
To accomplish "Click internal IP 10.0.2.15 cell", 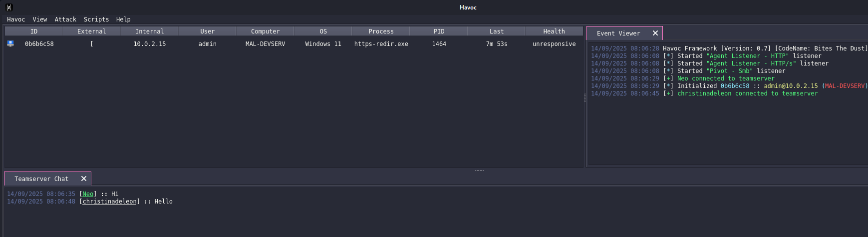I will [150, 44].
